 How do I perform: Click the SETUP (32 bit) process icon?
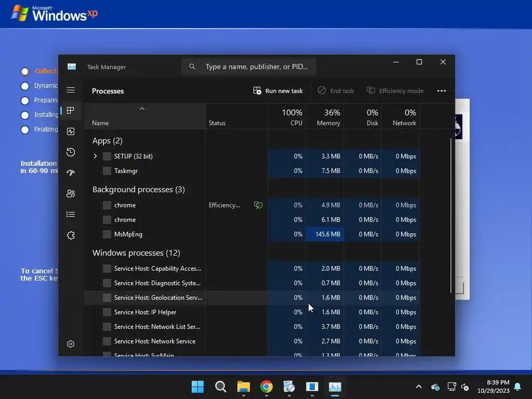[107, 156]
